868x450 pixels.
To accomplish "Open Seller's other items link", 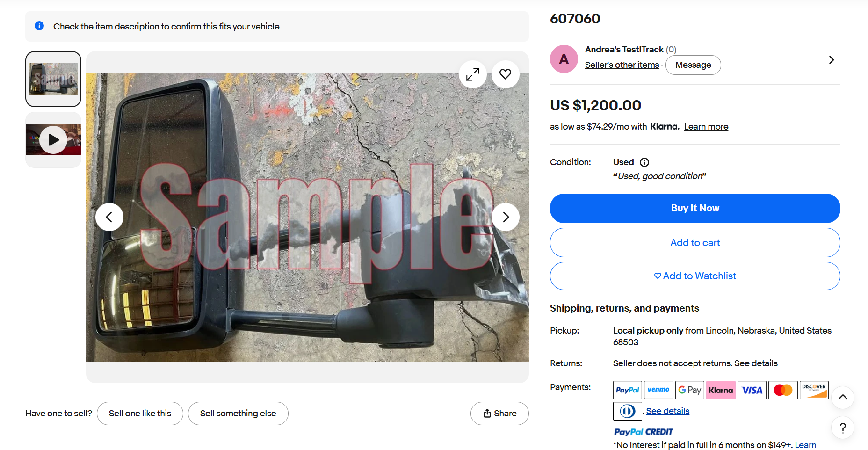I will click(622, 65).
